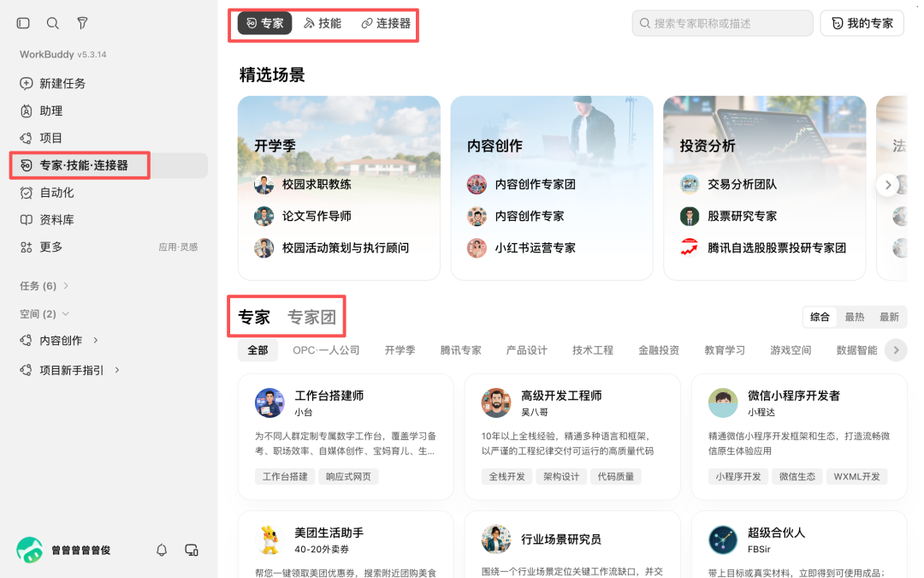Screen dimensions: 924x578
Task: Open the 内容创作 featured scene card
Action: (552, 188)
